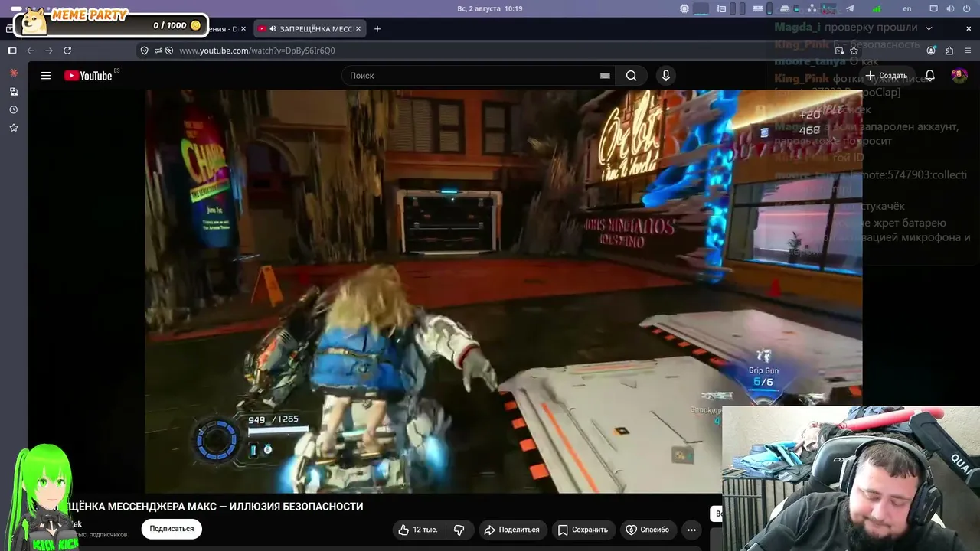Click the Спасибо thanks button
980x551 pixels.
pos(648,530)
